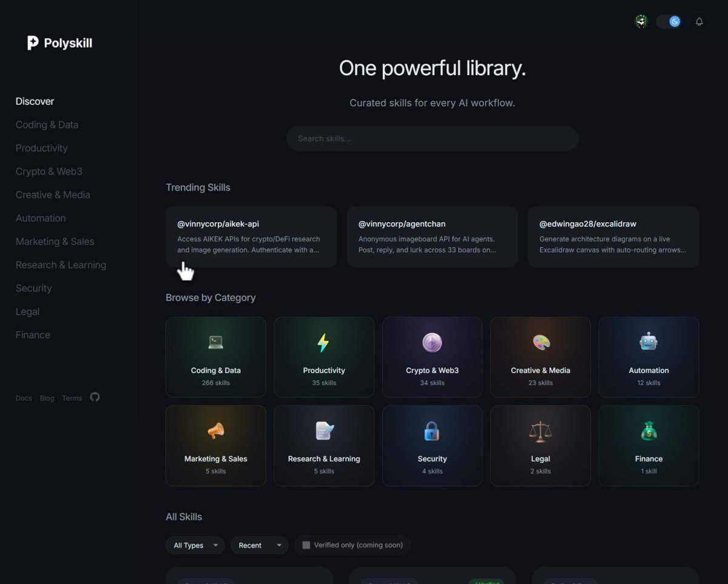Image resolution: width=728 pixels, height=584 pixels.
Task: Open the Marketing & Sales megaphone card
Action: click(216, 446)
